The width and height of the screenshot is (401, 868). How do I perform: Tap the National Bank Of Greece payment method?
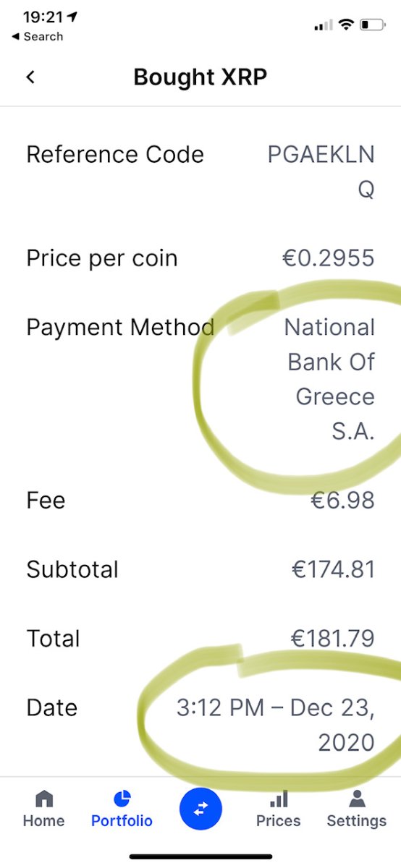pos(330,379)
